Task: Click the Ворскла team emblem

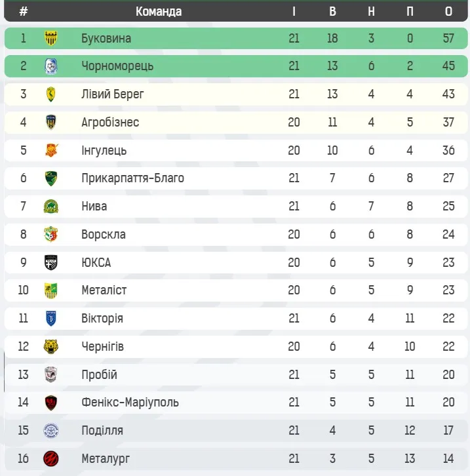Action: pyautogui.click(x=51, y=235)
